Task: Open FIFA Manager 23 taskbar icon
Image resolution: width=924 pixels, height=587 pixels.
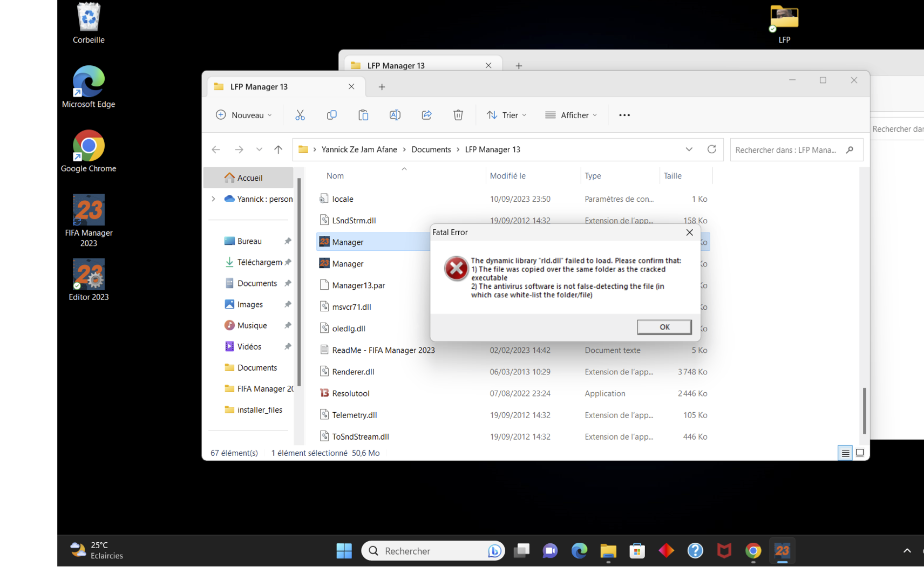Action: [782, 551]
